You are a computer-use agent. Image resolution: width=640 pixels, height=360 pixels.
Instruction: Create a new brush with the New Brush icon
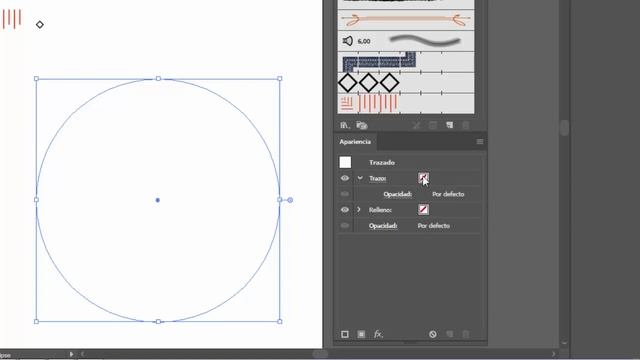449,125
